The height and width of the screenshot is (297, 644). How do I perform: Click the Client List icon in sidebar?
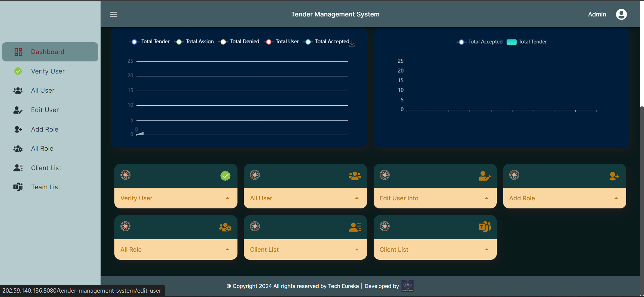(18, 168)
